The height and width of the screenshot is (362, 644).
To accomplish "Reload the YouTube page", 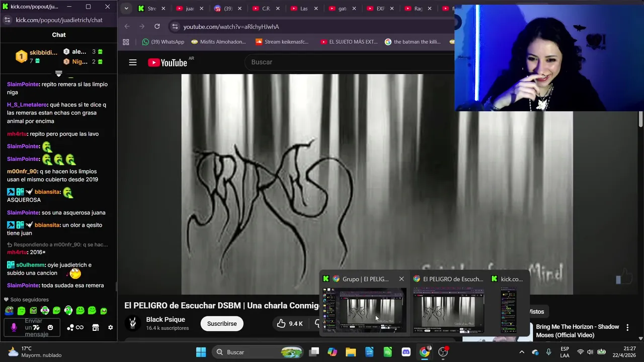I will click(x=157, y=27).
